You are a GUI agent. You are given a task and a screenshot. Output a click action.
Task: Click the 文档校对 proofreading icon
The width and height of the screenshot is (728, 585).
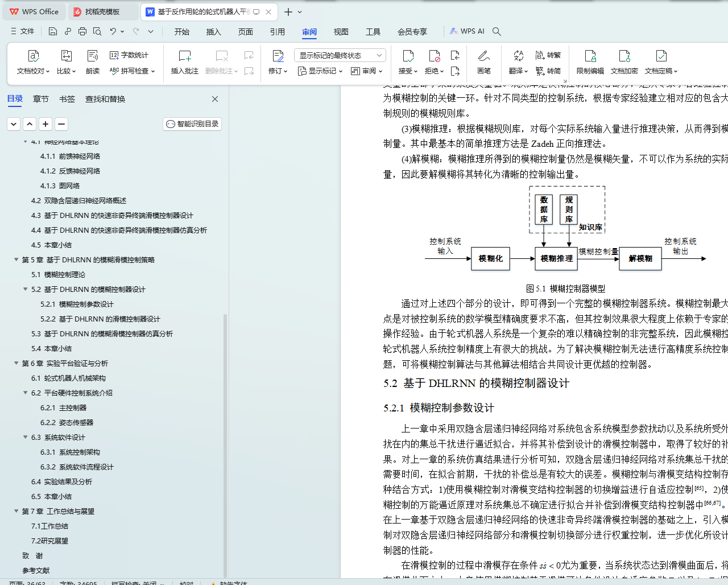tap(33, 56)
